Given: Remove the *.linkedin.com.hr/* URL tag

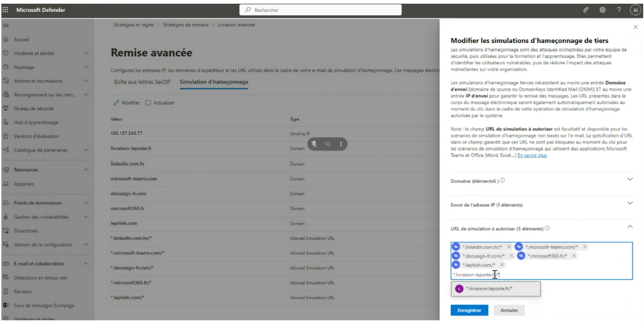Looking at the screenshot, I should coord(509,247).
